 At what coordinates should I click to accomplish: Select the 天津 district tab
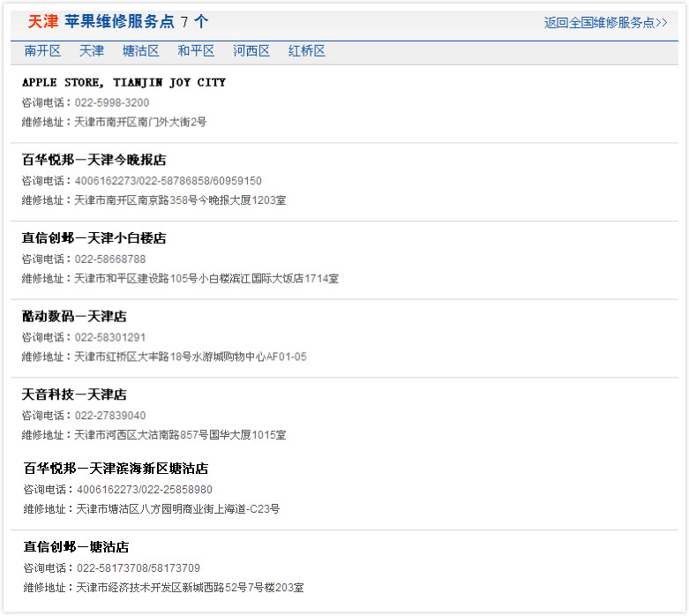(x=92, y=51)
